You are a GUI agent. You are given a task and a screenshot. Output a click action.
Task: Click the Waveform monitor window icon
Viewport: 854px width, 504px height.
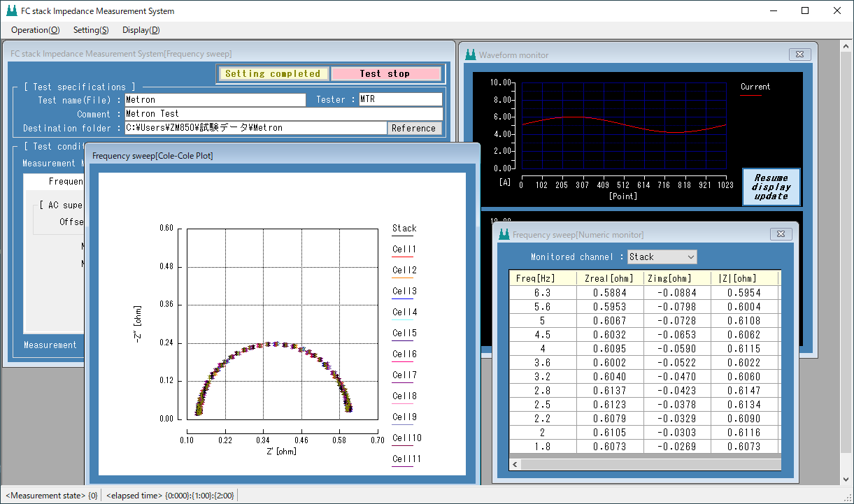pos(470,55)
